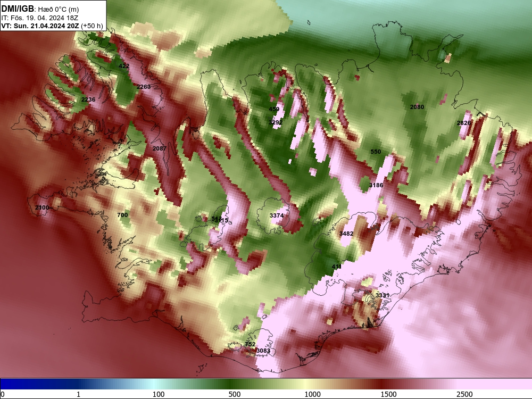Click the 2087 value label
Screen dimensions: 532x399
tap(160, 148)
